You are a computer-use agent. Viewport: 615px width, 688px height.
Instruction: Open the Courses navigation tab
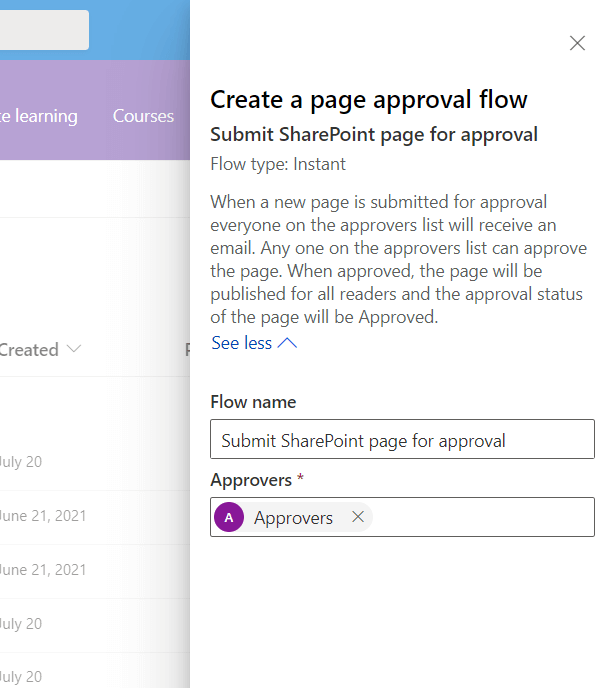(143, 116)
